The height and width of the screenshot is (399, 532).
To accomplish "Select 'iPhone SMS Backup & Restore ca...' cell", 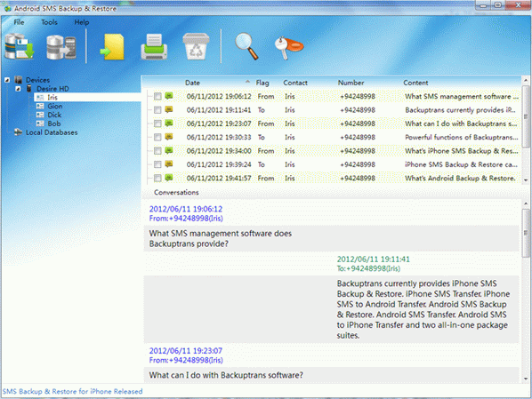I will (x=461, y=164).
